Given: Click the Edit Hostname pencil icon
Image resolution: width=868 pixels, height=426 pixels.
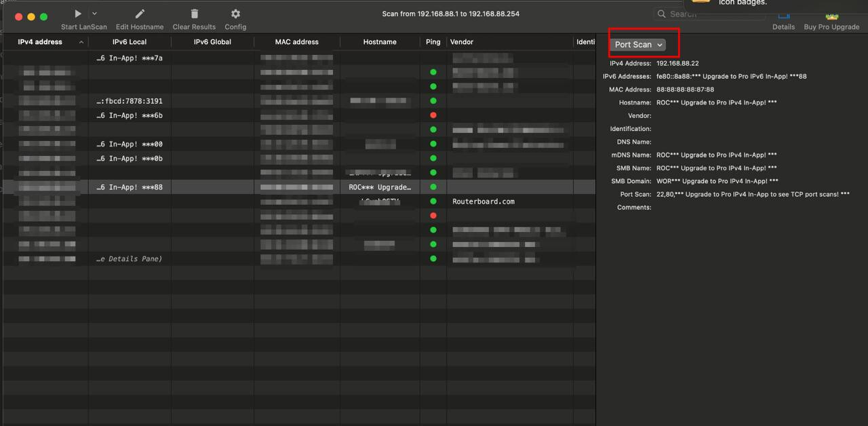Looking at the screenshot, I should (140, 14).
